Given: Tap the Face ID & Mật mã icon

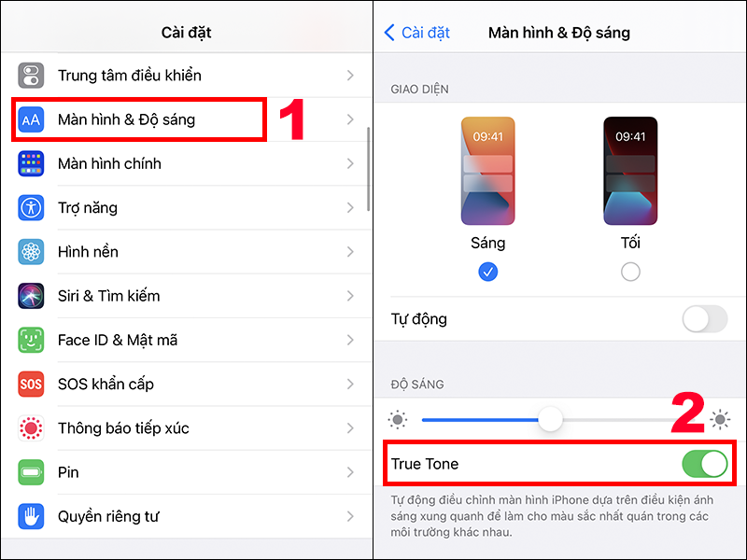Looking at the screenshot, I should (31, 340).
